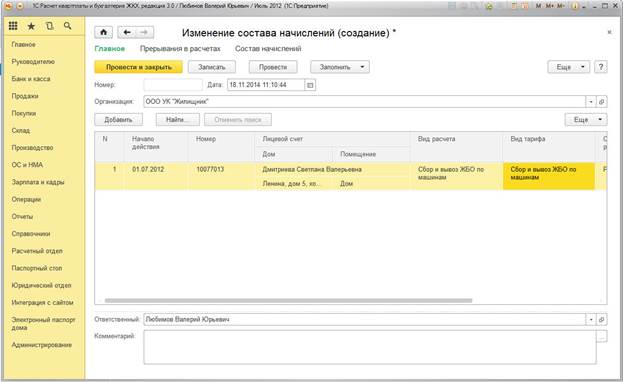Open the Электронный паспорт дома section
This screenshot has height=382, width=623.
pyautogui.click(x=43, y=324)
